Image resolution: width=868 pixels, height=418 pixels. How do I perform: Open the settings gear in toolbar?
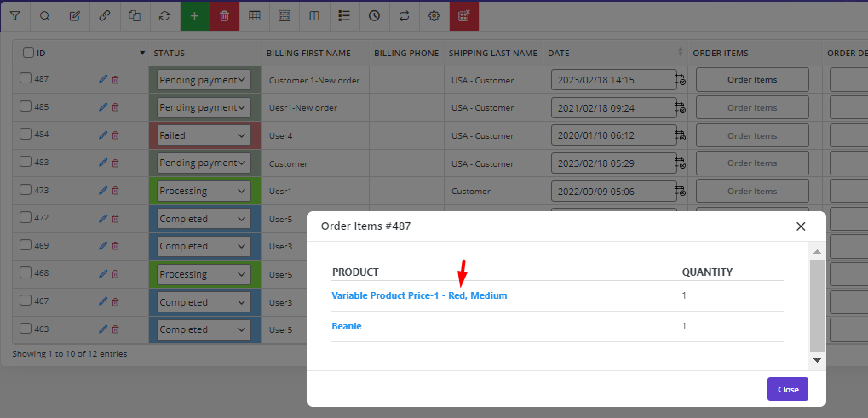click(434, 16)
